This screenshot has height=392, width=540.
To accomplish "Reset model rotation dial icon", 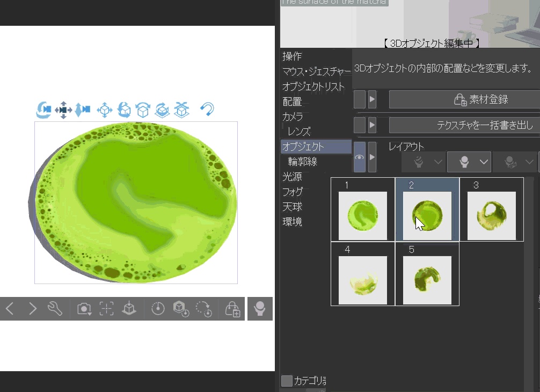I will (158, 309).
